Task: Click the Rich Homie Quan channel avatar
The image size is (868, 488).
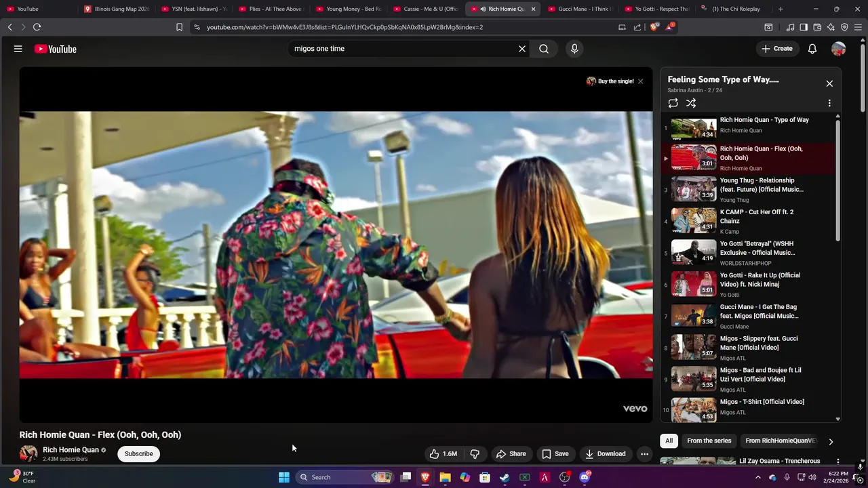Action: coord(28,453)
